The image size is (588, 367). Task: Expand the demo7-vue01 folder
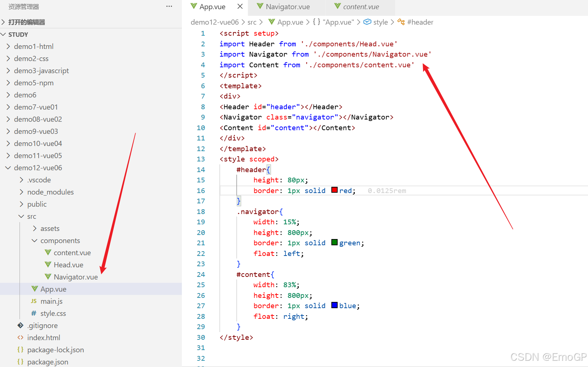[8, 107]
